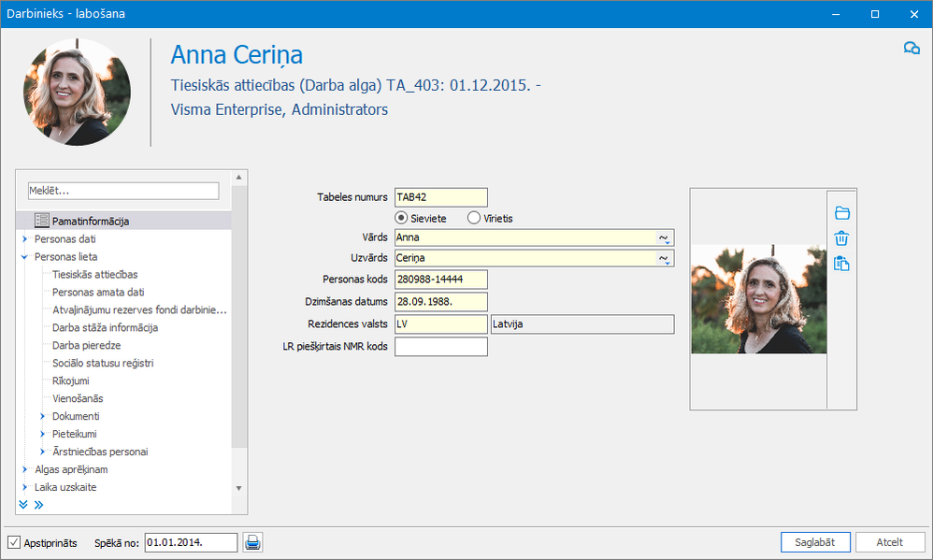The image size is (933, 560).
Task: Delete employee photo using trash icon
Action: [841, 238]
